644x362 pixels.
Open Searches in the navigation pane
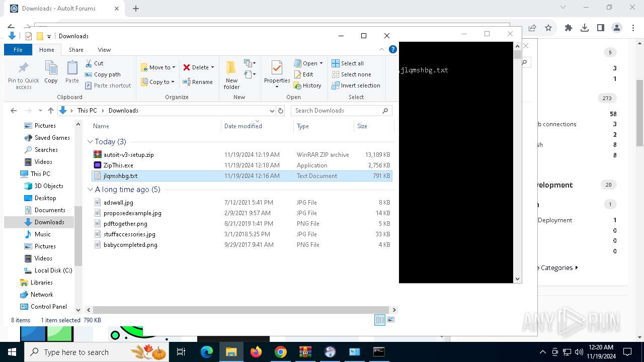[46, 150]
